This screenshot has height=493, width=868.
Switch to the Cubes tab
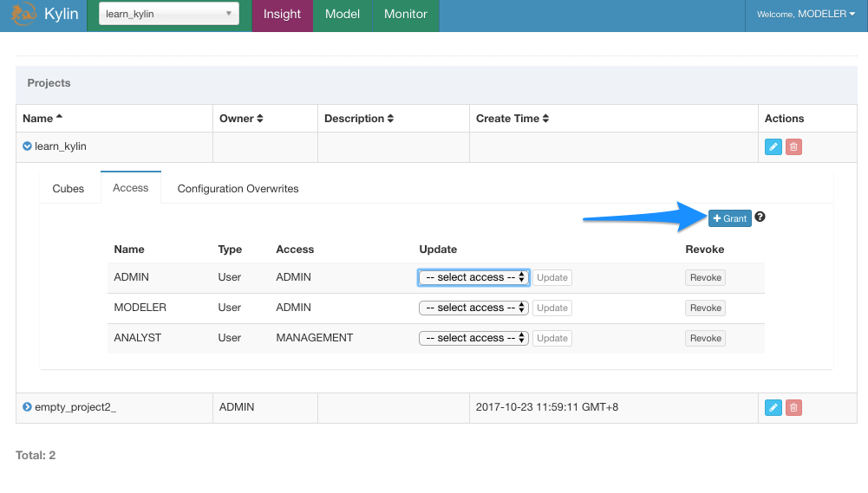click(x=69, y=188)
